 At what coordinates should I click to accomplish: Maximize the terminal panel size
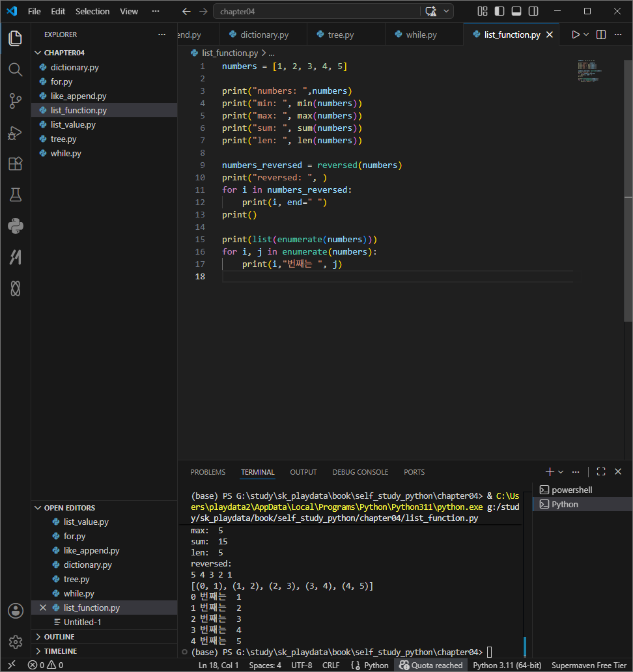(601, 472)
